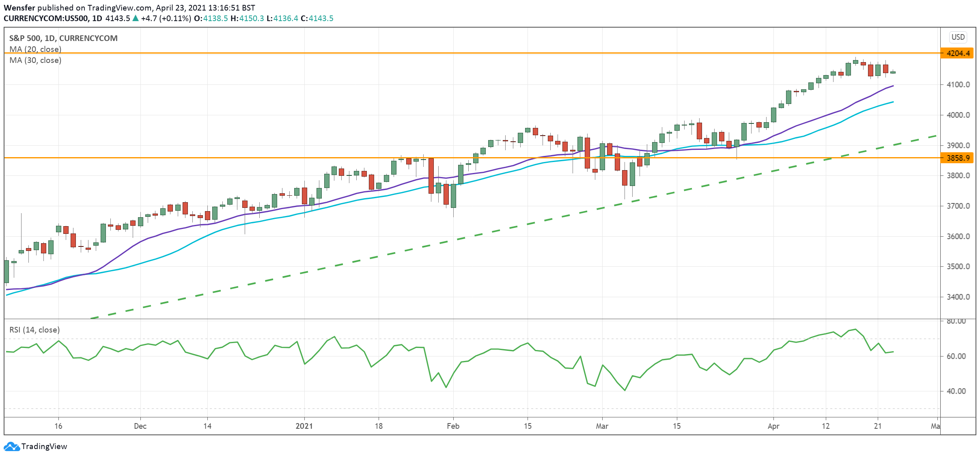
Task: Click the Dec label on time axis
Action: [x=140, y=426]
